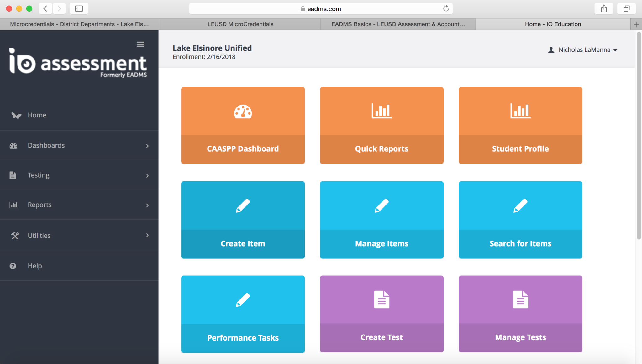Click the Create Test document icon

(382, 299)
